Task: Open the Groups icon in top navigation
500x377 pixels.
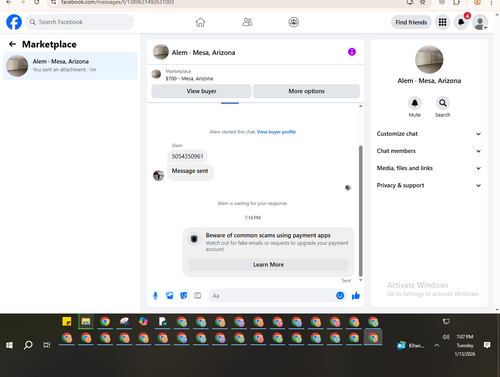Action: click(x=293, y=22)
